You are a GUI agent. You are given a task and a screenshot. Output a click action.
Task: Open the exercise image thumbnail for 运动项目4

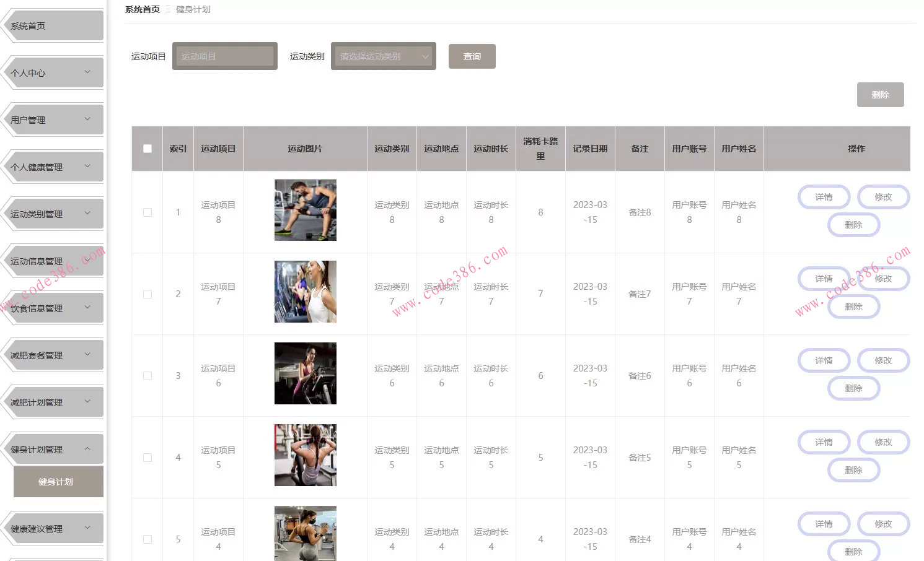point(306,534)
